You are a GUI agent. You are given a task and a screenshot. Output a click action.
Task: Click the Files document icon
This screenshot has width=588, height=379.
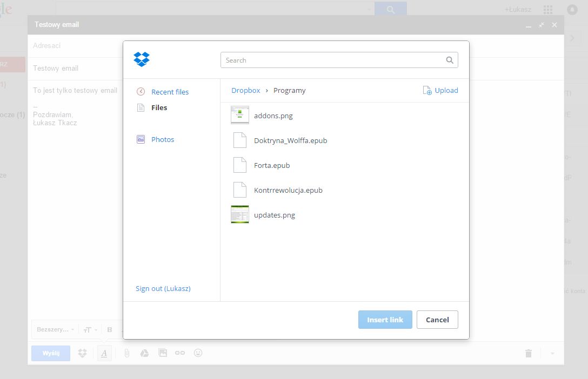(x=141, y=108)
